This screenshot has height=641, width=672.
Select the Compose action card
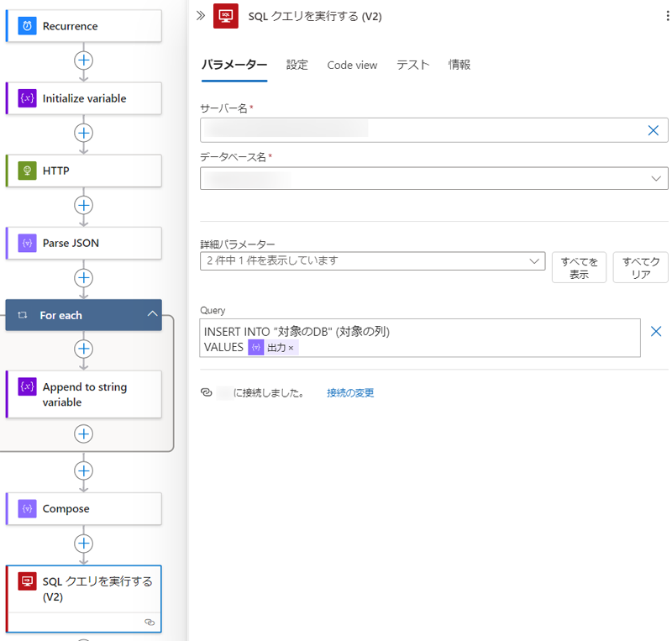pos(84,508)
